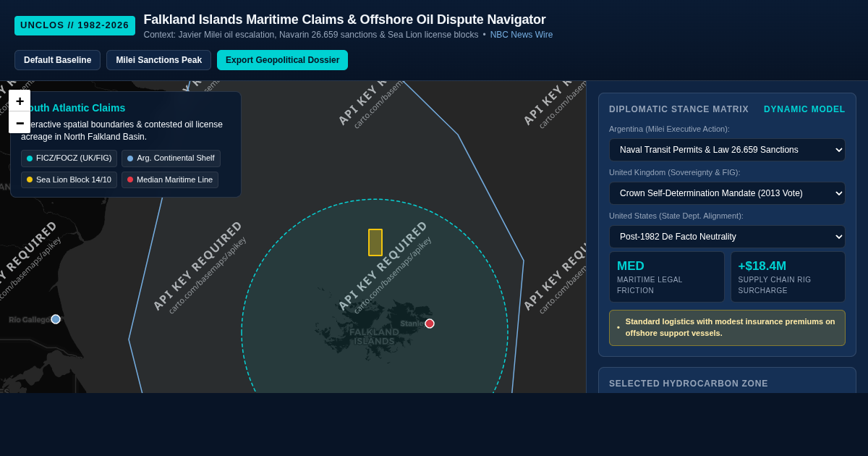Export Geopolitical Dossier

282,60
